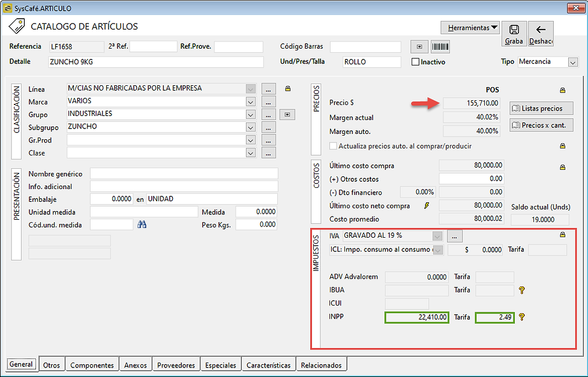Expand the Gr.Prod dropdown arrow

[x=251, y=140]
